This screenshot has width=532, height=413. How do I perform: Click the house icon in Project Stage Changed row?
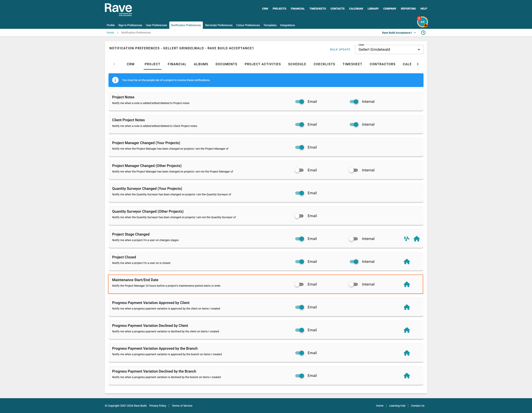(x=417, y=239)
